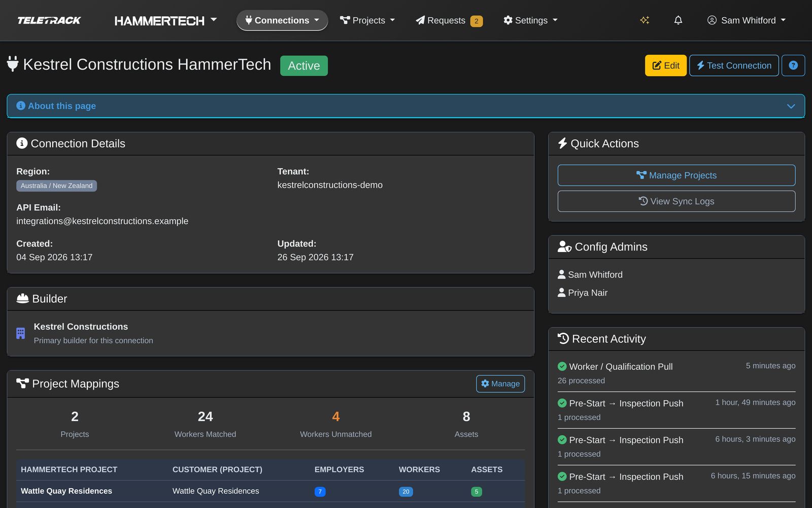The width and height of the screenshot is (812, 508).
Task: Click the Recent Activity history icon
Action: 563,338
